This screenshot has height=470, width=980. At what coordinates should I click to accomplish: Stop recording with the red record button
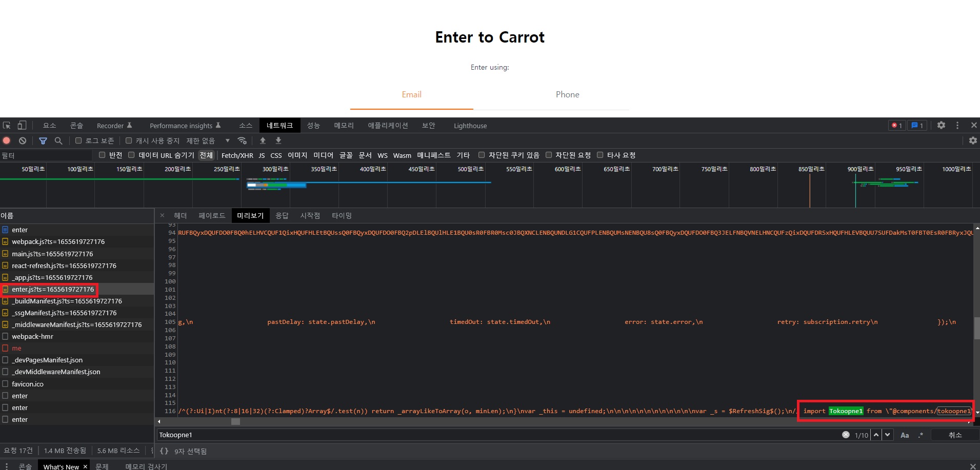tap(6, 140)
